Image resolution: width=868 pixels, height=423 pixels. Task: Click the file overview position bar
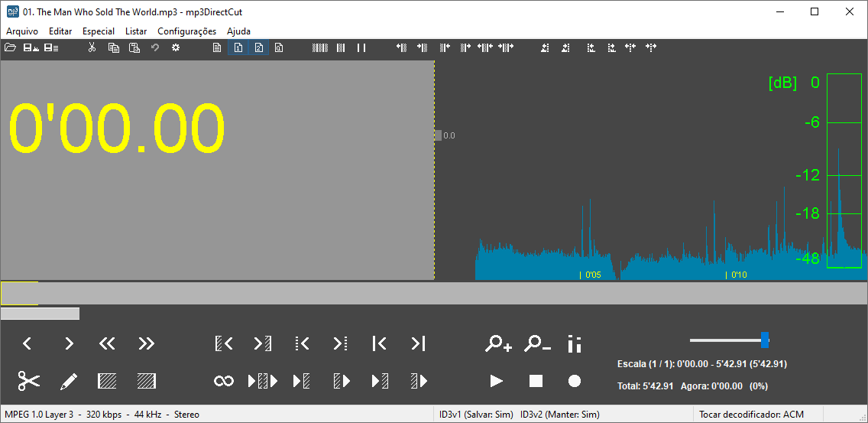point(434,293)
